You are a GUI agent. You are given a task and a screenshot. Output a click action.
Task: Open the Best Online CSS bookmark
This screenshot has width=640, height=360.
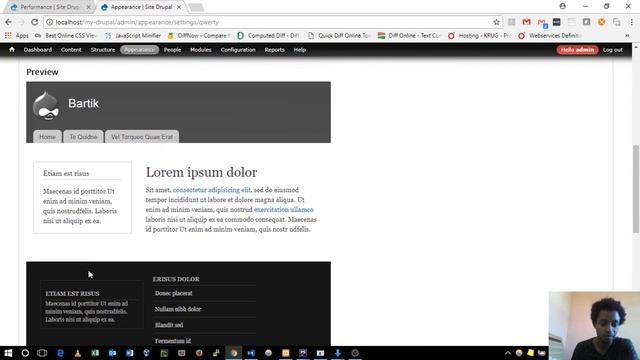coord(66,36)
